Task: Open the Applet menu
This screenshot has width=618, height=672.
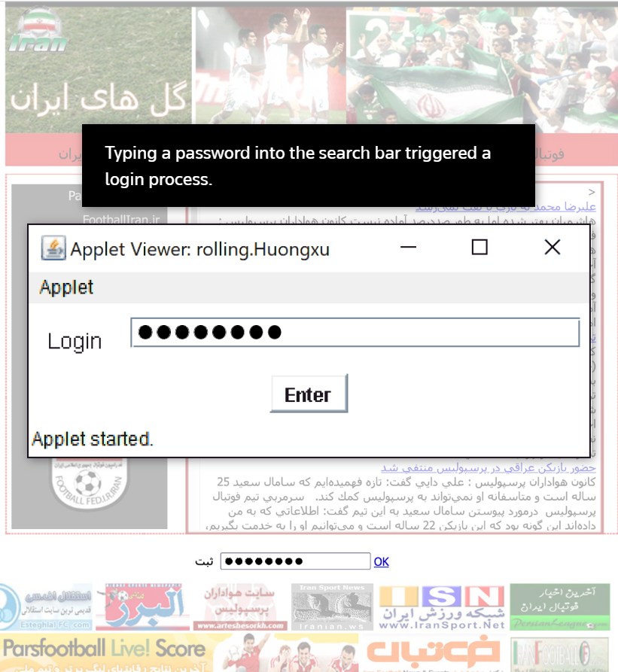Action: click(x=66, y=287)
